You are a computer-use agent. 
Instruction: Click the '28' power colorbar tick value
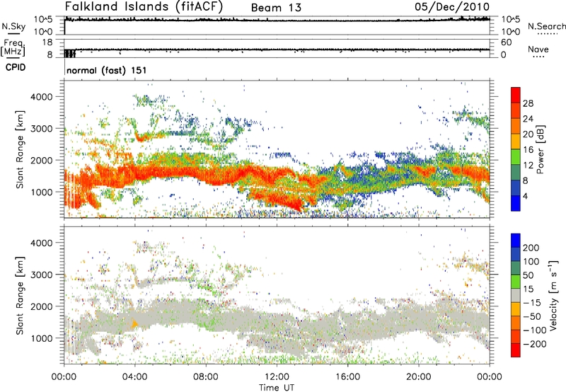(x=528, y=103)
